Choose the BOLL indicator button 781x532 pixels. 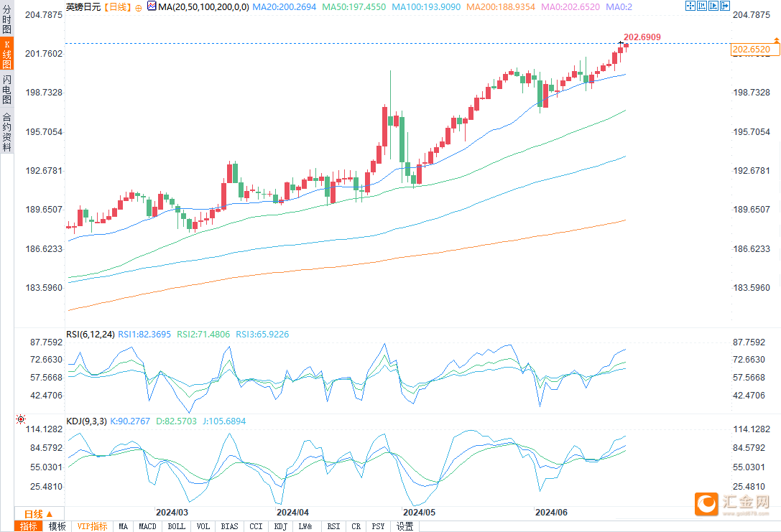coord(176,526)
